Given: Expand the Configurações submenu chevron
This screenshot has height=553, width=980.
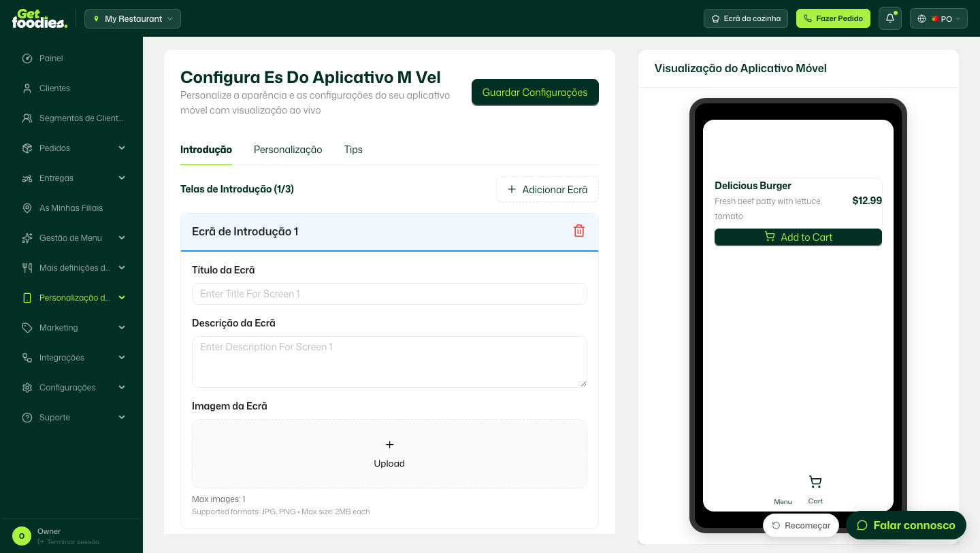Looking at the screenshot, I should pos(122,388).
